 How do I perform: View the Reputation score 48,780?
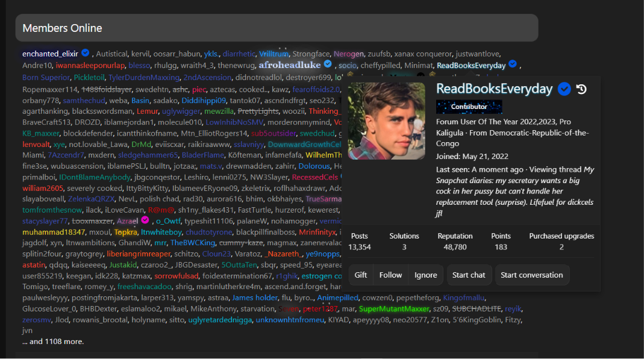455,247
